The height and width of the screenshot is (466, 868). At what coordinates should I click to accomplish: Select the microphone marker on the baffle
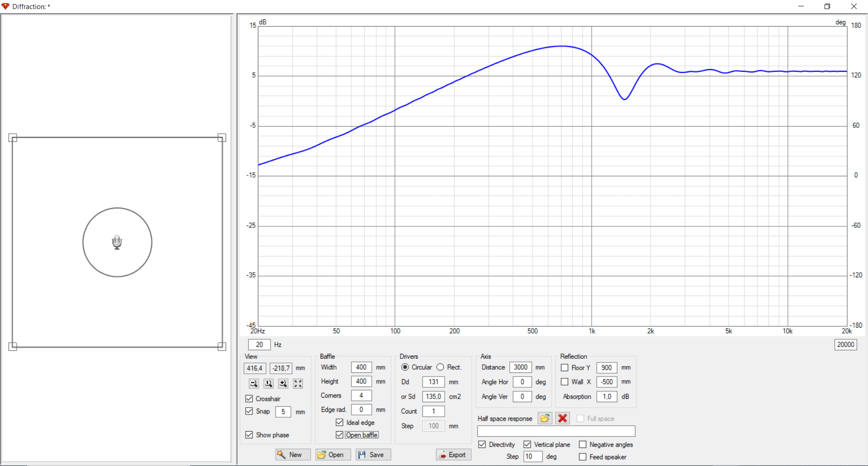point(117,242)
